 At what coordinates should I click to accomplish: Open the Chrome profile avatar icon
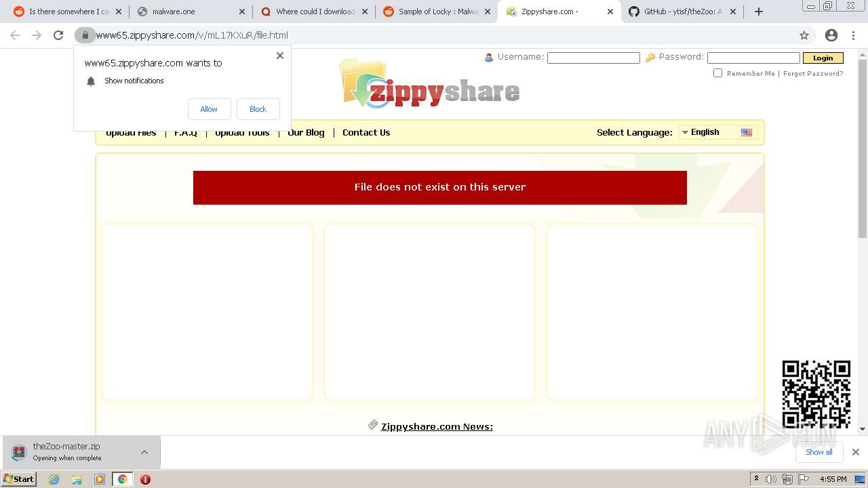coord(831,35)
